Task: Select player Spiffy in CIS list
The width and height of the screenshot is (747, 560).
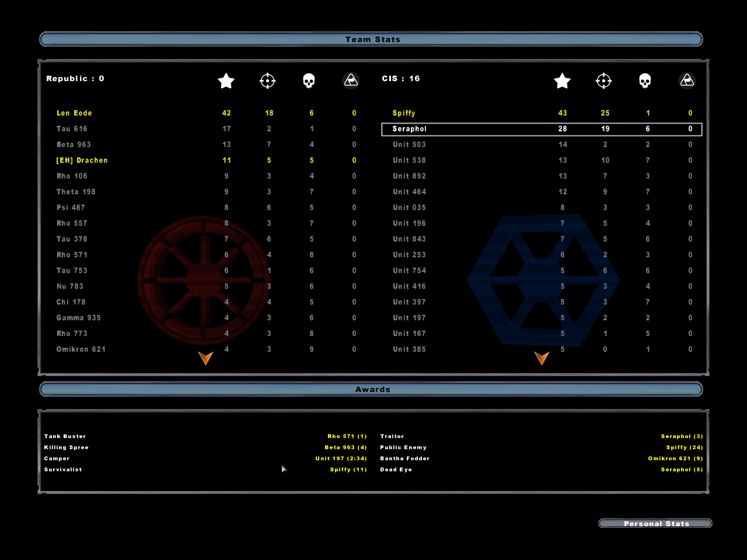Action: (x=404, y=113)
